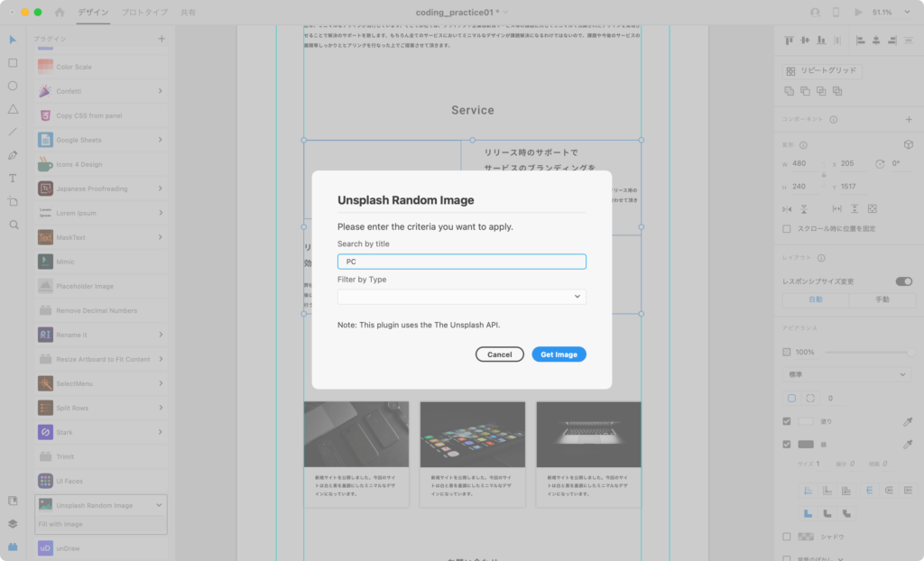
Task: Go to the Home screen icon
Action: coord(60,12)
